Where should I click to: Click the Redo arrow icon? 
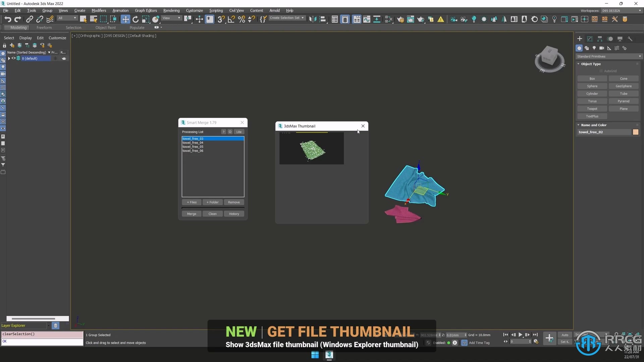click(18, 19)
